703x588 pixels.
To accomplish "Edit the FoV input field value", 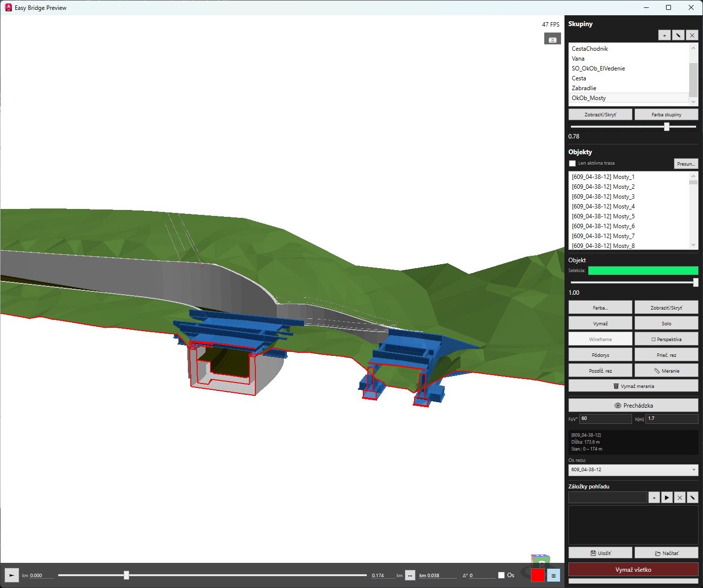I will point(605,418).
